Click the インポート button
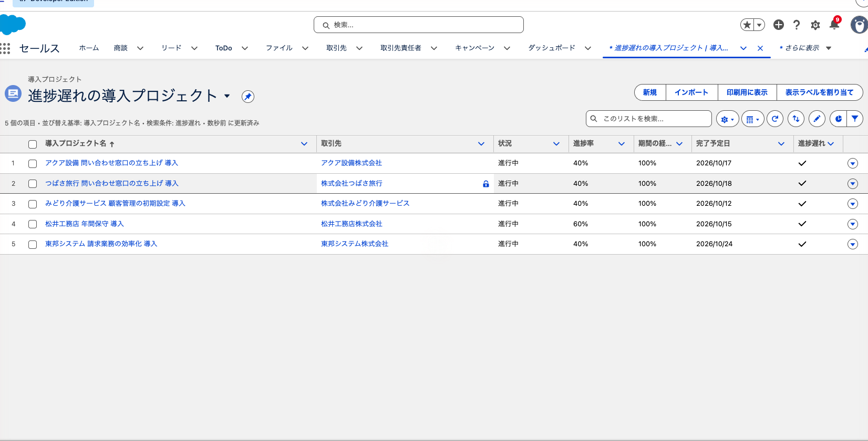868x441 pixels. click(691, 92)
